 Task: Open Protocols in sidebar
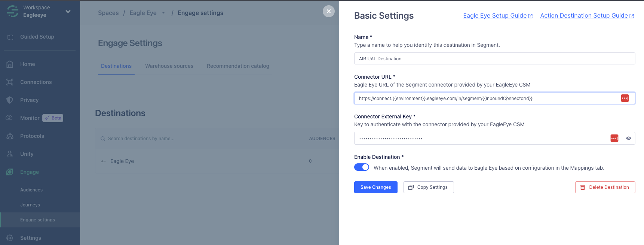pyautogui.click(x=32, y=136)
